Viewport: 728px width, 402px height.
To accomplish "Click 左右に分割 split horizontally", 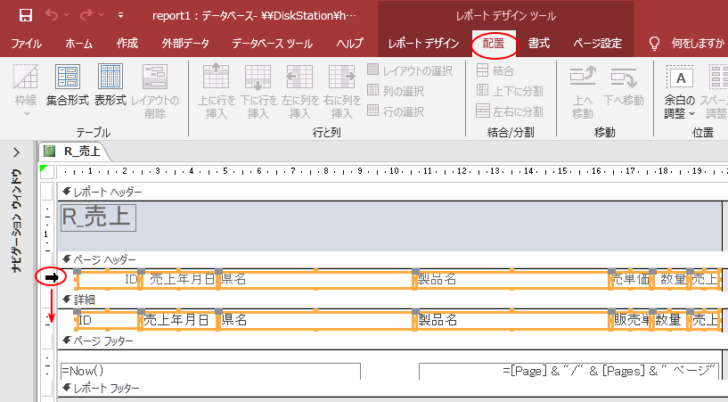I will [510, 111].
